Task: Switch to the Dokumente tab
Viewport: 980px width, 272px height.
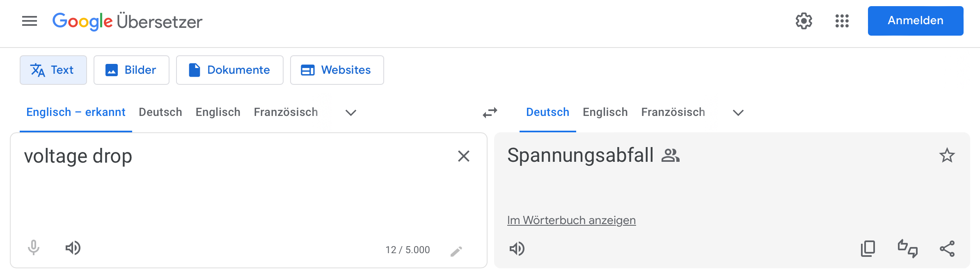Action: [229, 70]
